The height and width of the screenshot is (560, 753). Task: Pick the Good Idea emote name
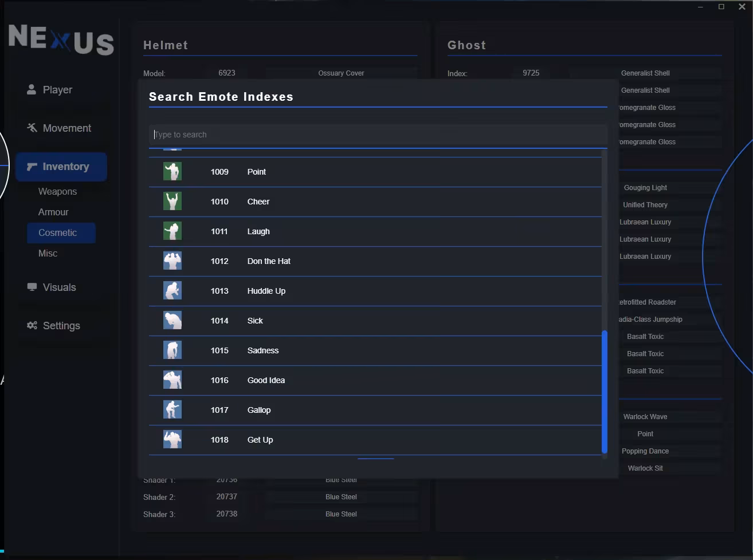tap(266, 380)
